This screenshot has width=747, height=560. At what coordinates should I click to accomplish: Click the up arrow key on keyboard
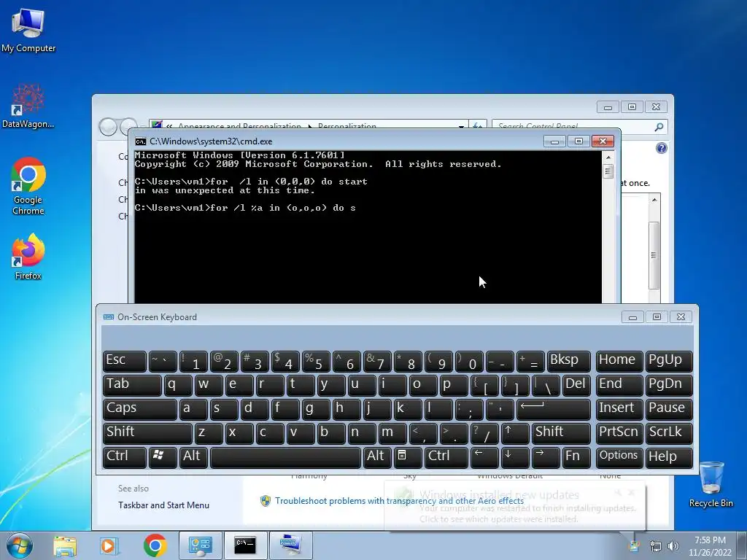point(515,433)
